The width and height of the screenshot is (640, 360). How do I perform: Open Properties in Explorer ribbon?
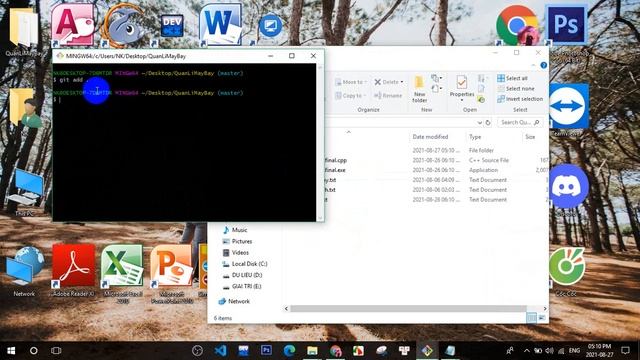coord(462,87)
